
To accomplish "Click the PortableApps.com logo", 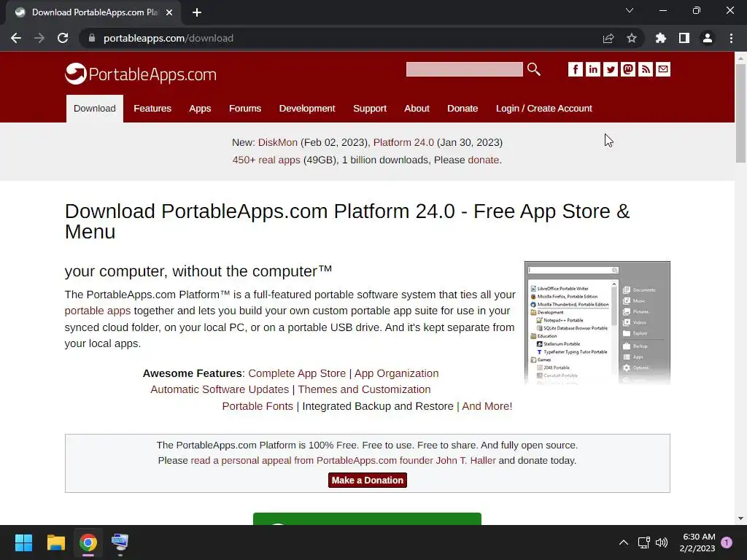I will [141, 74].
